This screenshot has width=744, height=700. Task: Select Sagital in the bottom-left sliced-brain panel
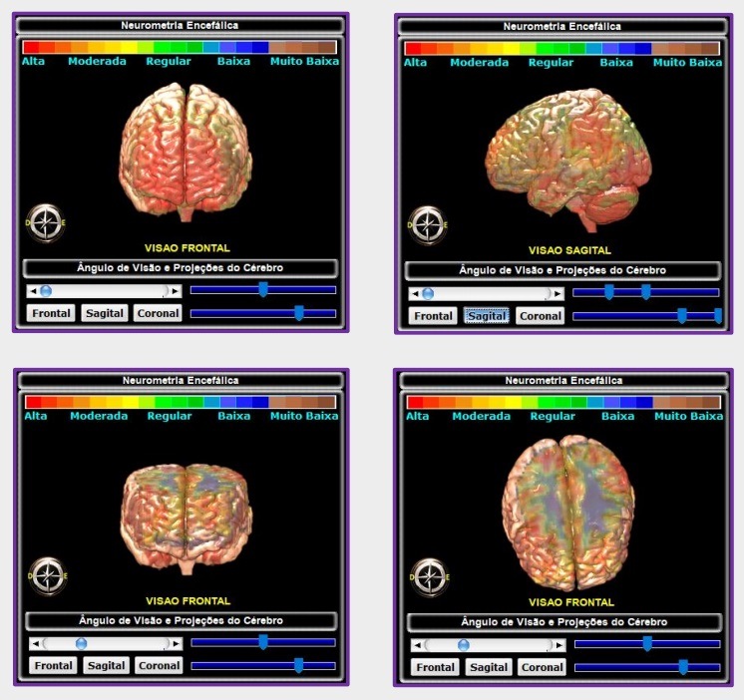point(106,666)
